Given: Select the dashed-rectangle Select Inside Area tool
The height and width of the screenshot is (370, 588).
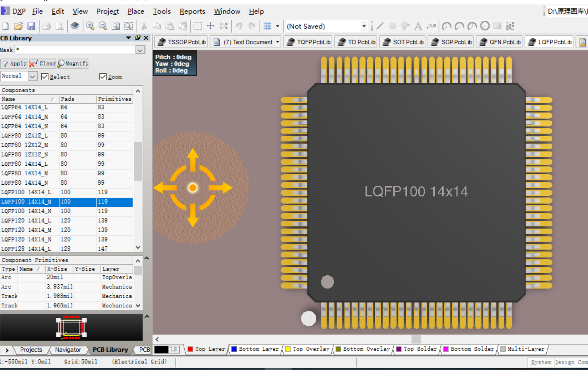Looking at the screenshot, I should point(198,26).
